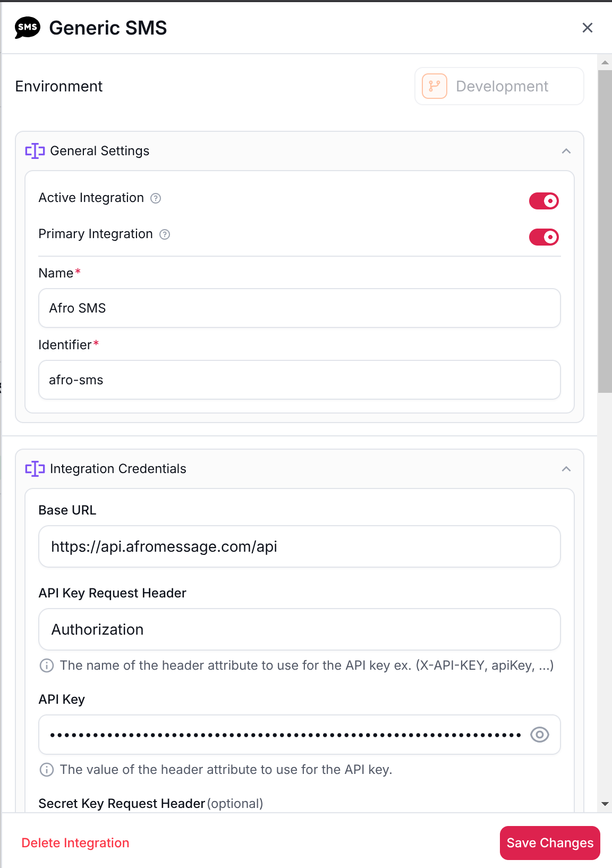This screenshot has width=612, height=868.
Task: Close the Generic SMS panel
Action: click(x=587, y=28)
